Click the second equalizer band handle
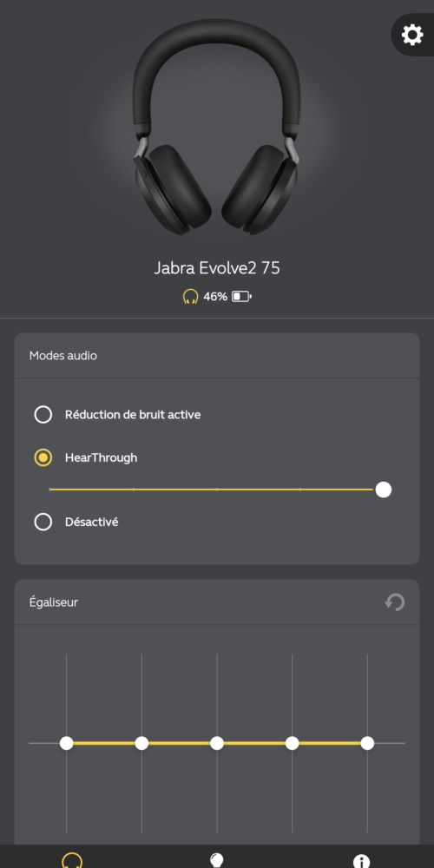434x868 pixels. 141,743
